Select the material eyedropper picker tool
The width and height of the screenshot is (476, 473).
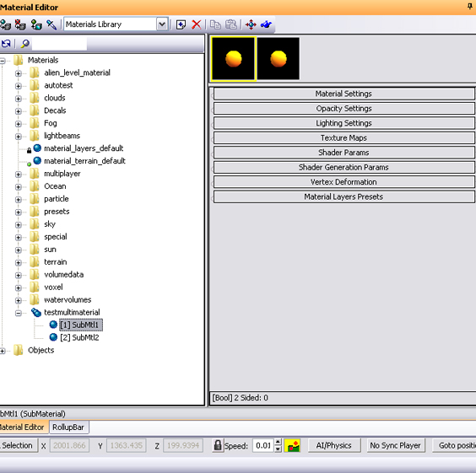pos(51,24)
